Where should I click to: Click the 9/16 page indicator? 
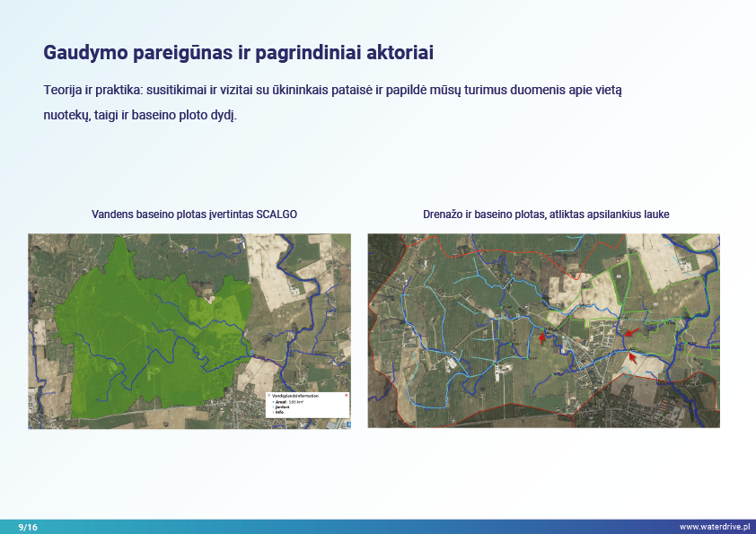[x=27, y=527]
